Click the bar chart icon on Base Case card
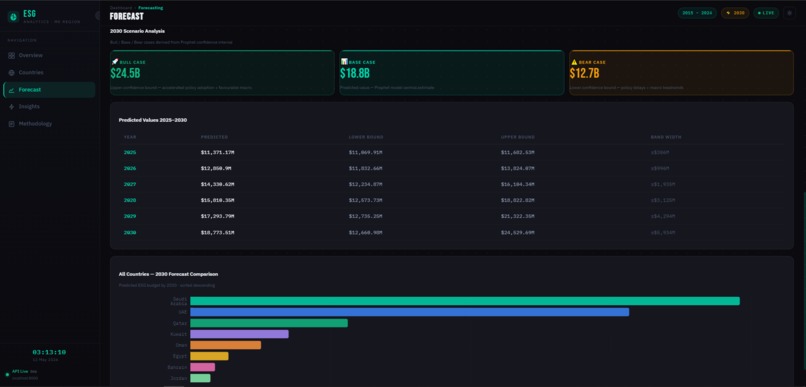This screenshot has width=806, height=387. click(344, 62)
